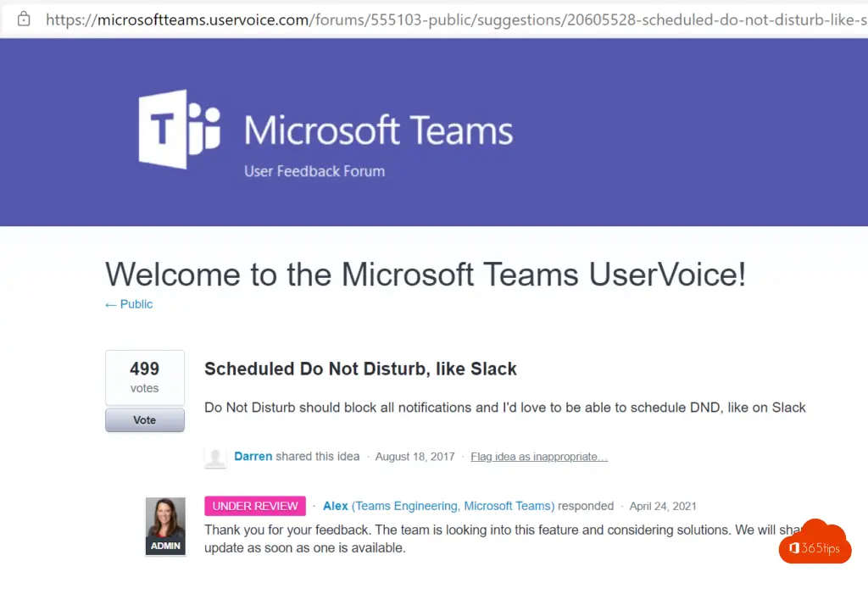
Task: Click the User Feedback Forum subtitle
Action: point(314,172)
